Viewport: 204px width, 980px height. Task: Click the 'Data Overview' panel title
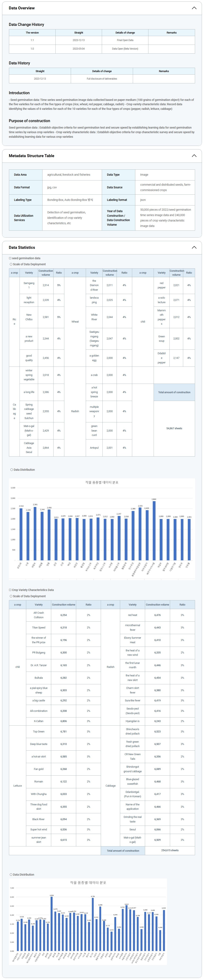pyautogui.click(x=22, y=8)
